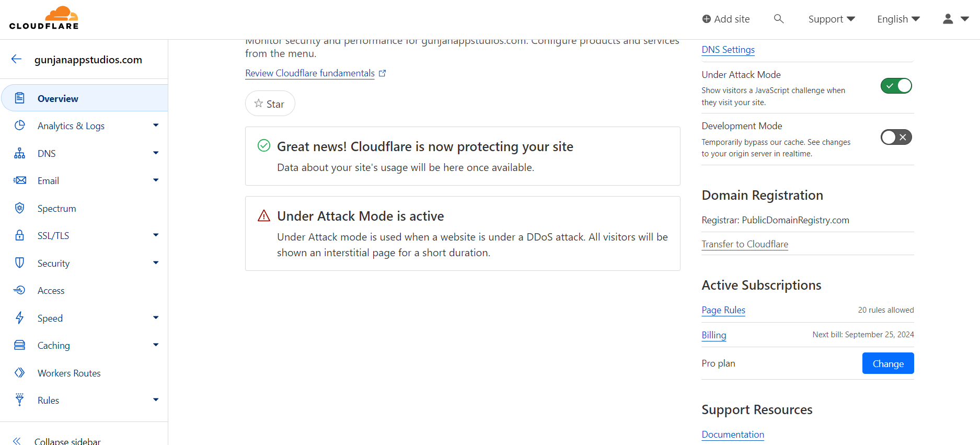
Task: Collapse the sidebar using the double-chevron
Action: coord(17,441)
